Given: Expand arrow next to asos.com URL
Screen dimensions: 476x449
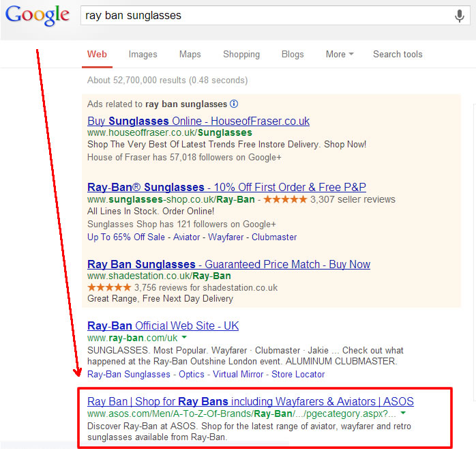Looking at the screenshot, I should [x=403, y=413].
